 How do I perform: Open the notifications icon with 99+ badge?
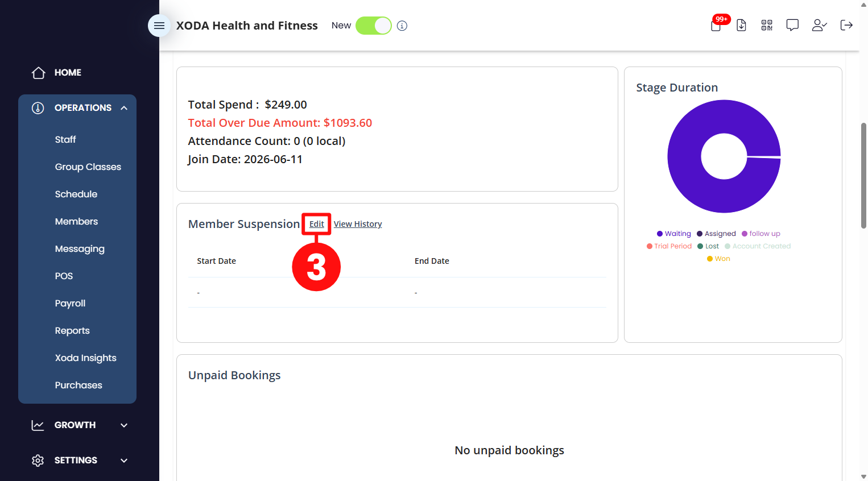717,25
